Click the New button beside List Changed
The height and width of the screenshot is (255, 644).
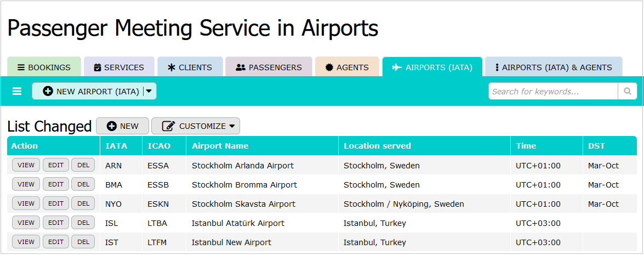122,126
